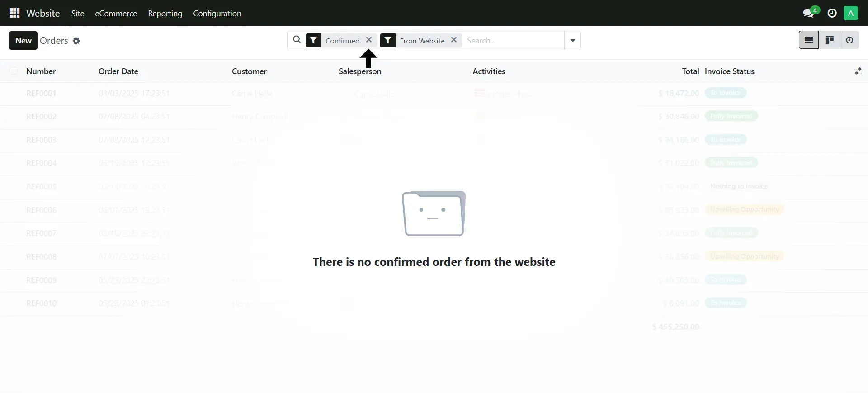Open the Orders gear settings menu

pos(76,41)
